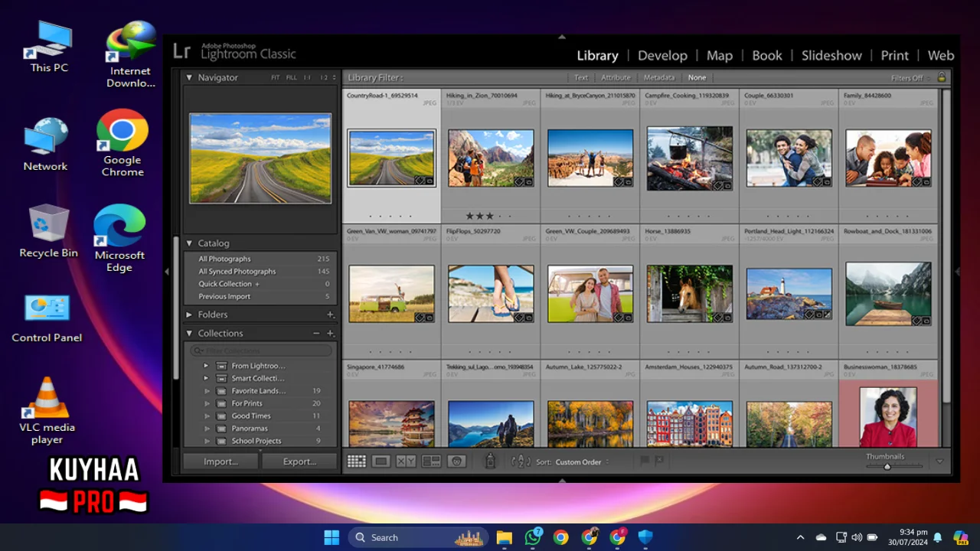The height and width of the screenshot is (551, 980).
Task: Open Filters Off preset dropdown
Action: 910,78
